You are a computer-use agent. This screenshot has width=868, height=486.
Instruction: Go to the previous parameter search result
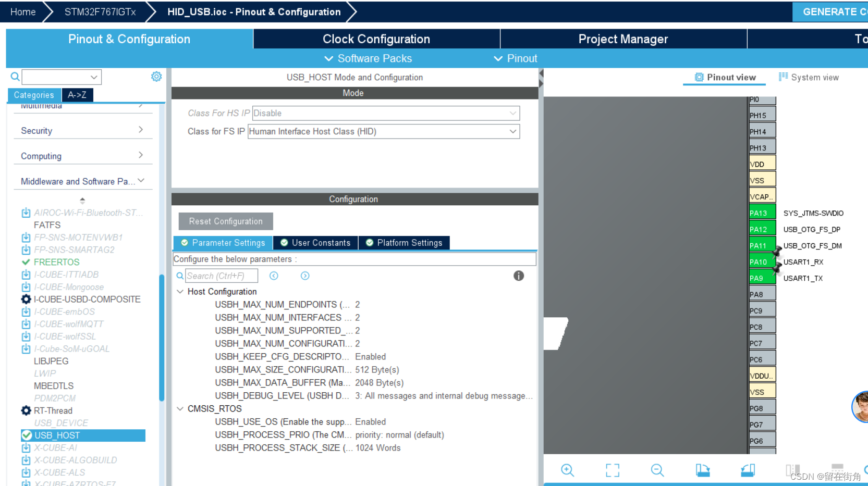pos(274,276)
